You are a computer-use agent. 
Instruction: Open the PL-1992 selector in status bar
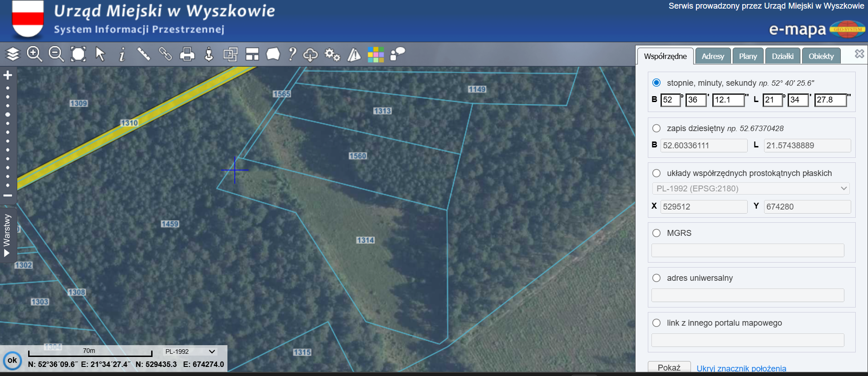point(190,352)
